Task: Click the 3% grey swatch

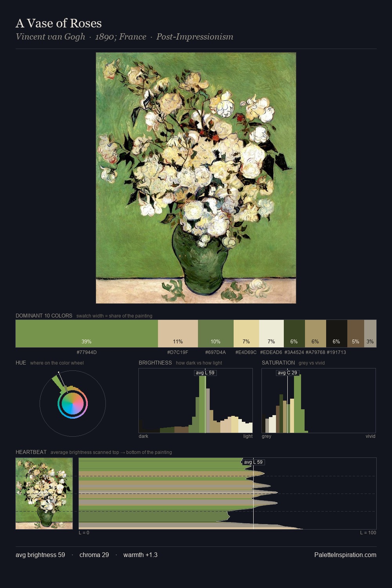Action: click(370, 334)
